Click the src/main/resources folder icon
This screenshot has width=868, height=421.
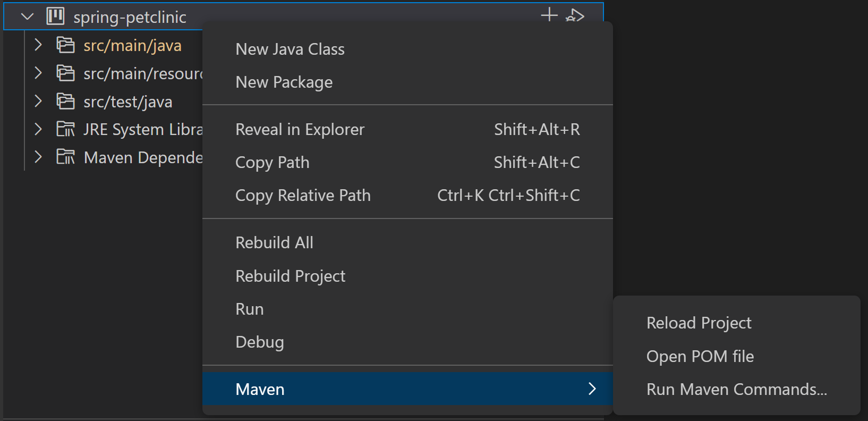(x=66, y=73)
